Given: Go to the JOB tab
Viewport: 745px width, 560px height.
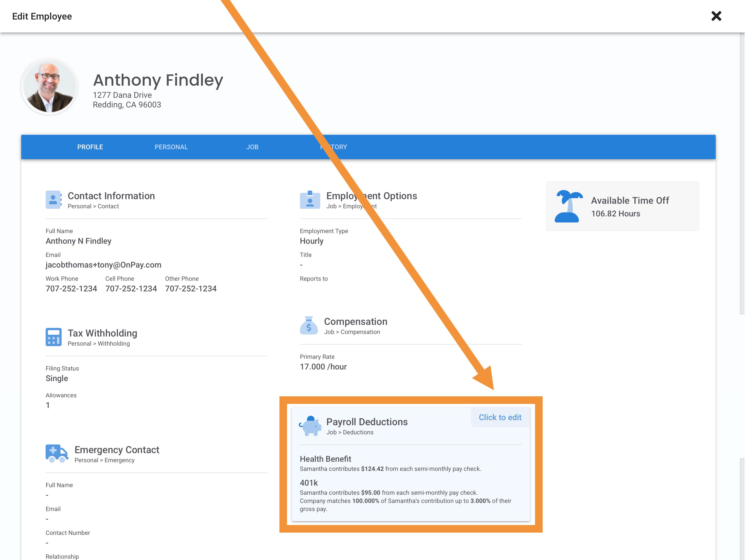Looking at the screenshot, I should coord(252,147).
